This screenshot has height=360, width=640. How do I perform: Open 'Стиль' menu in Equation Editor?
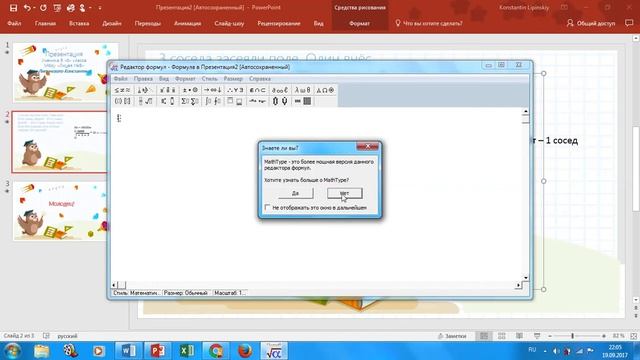point(209,78)
